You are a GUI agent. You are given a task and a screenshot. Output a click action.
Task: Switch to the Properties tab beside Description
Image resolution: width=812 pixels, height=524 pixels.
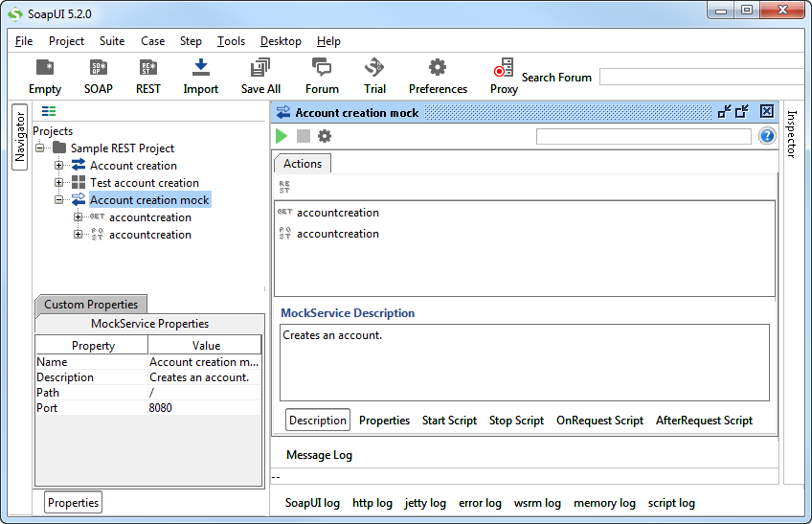384,420
